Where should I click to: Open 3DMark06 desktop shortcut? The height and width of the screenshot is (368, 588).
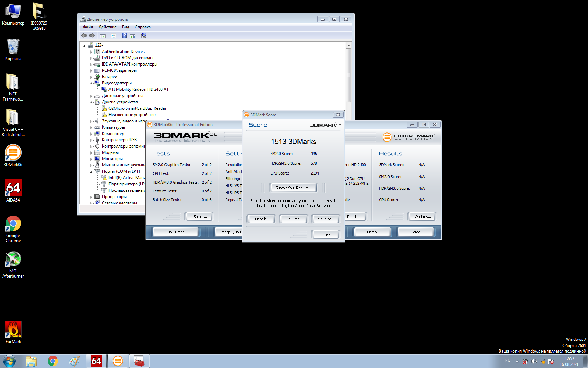point(13,156)
